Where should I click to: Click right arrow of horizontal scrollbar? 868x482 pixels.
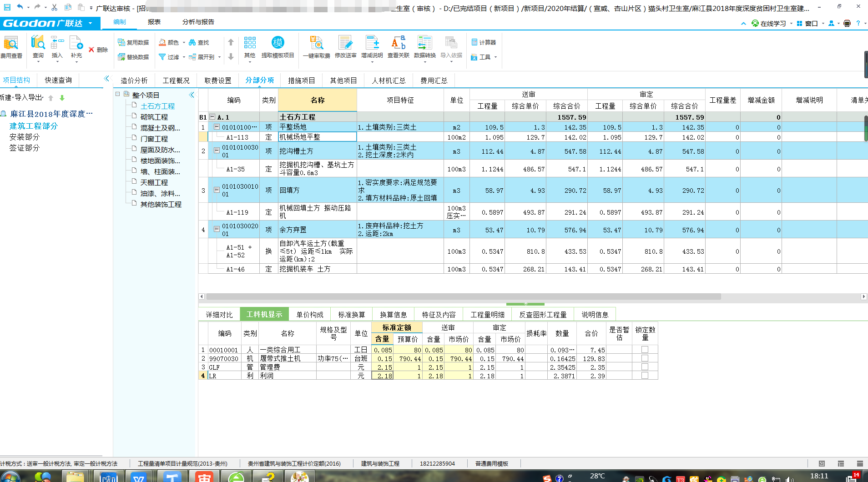(x=863, y=296)
